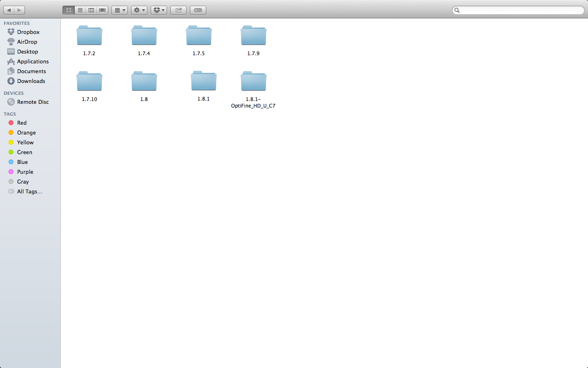The image size is (588, 368).
Task: Click the Edit Tags toolbar button
Action: 198,10
